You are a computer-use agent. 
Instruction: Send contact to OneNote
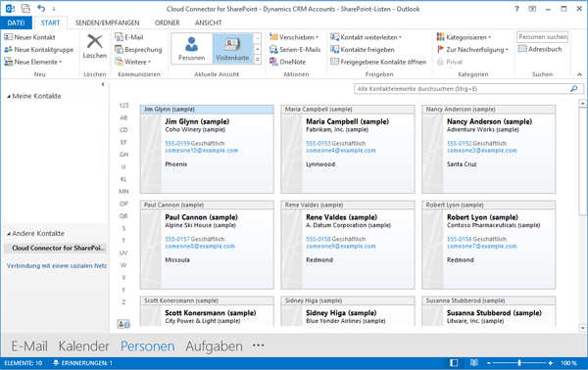[287, 62]
